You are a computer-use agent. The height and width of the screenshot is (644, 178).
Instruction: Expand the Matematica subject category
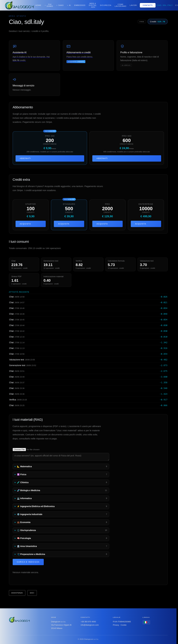(61, 466)
